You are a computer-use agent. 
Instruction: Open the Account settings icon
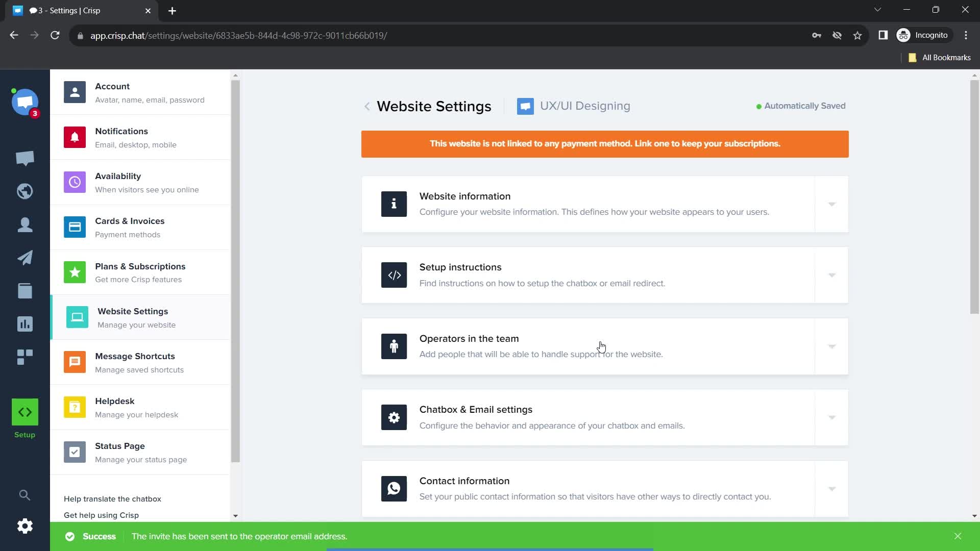tap(74, 92)
